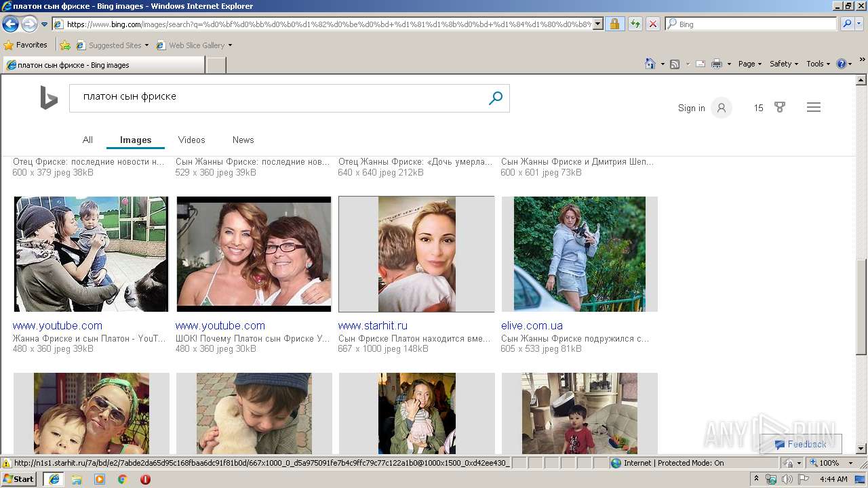Open the Safety menu
The height and width of the screenshot is (488, 868).
coord(784,64)
